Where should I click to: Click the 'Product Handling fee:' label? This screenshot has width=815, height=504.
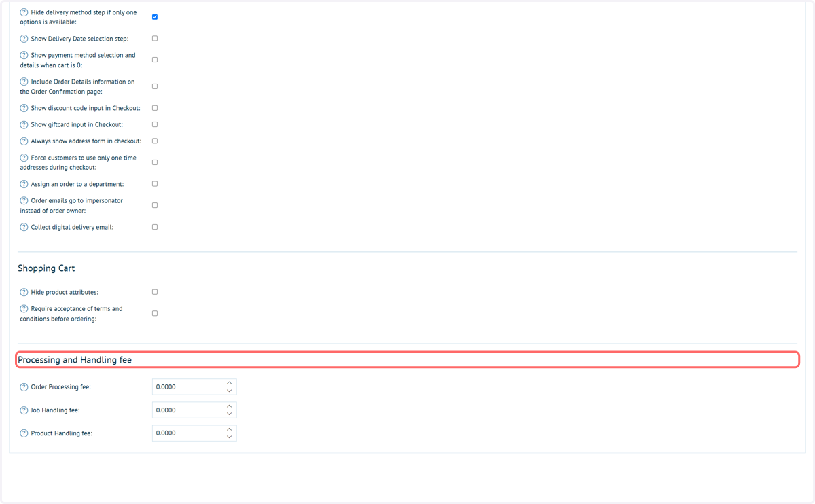[x=61, y=433]
